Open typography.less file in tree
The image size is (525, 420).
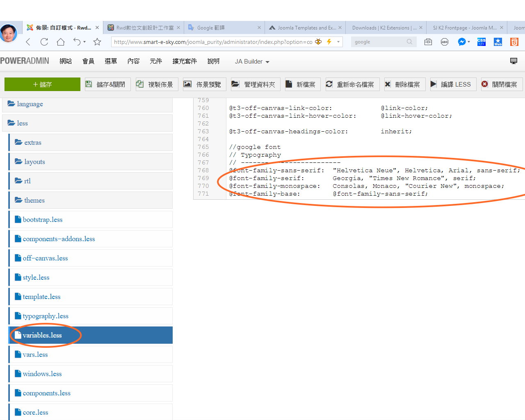[x=46, y=316]
